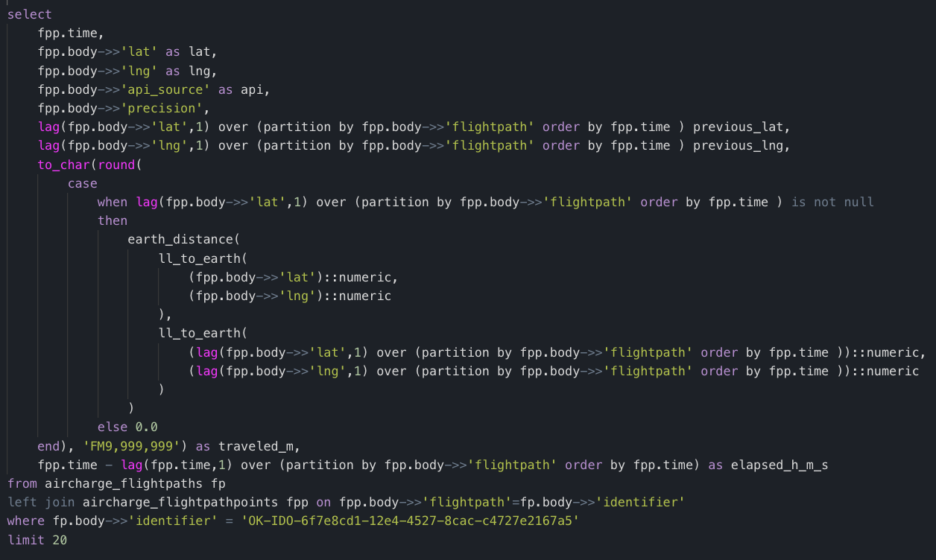Click the "limit 20" line
Image resolution: width=936 pixels, height=560 pixels.
(37, 540)
